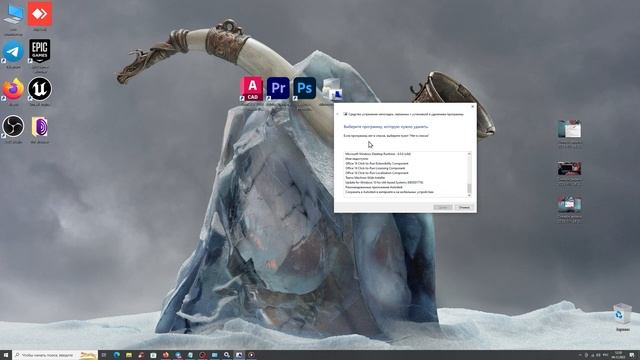Click the program list scrollbar up arrow
Viewport: 640px width, 360px height.
click(469, 154)
